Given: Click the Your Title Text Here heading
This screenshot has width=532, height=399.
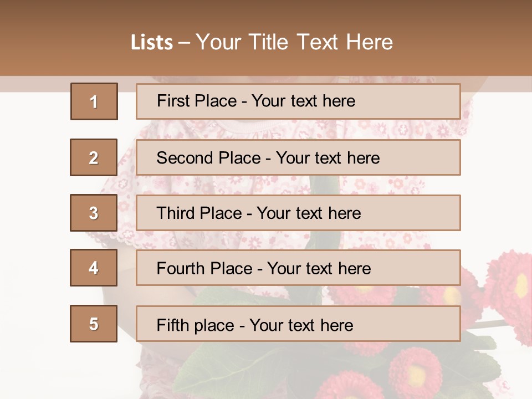Looking at the screenshot, I should coord(294,43).
